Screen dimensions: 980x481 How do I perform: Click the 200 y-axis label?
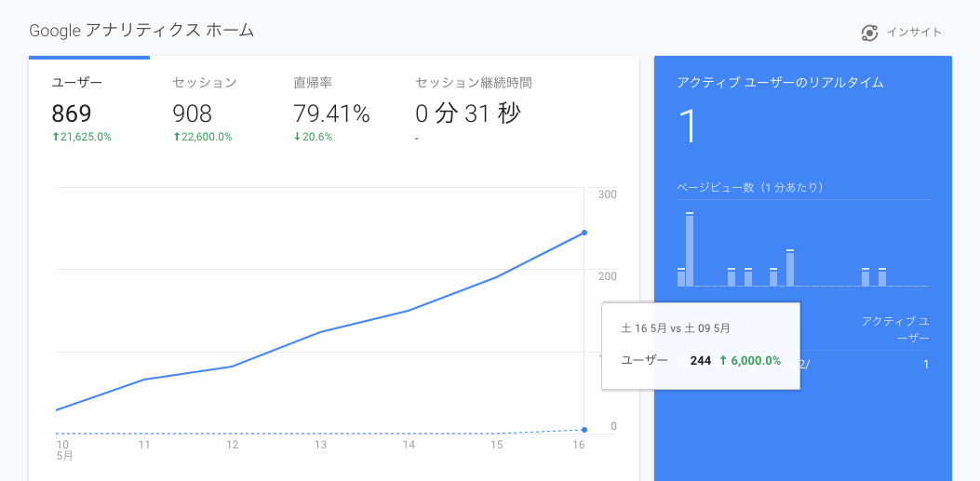[608, 276]
